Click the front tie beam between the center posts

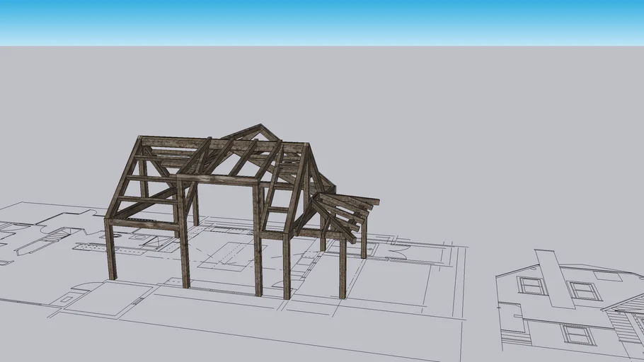coord(218,179)
